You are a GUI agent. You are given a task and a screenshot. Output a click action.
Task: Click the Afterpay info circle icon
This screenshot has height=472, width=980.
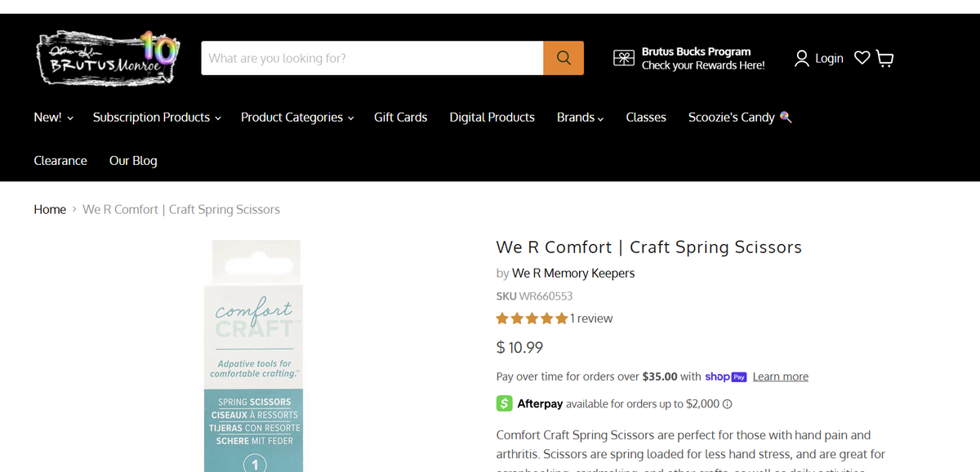728,404
